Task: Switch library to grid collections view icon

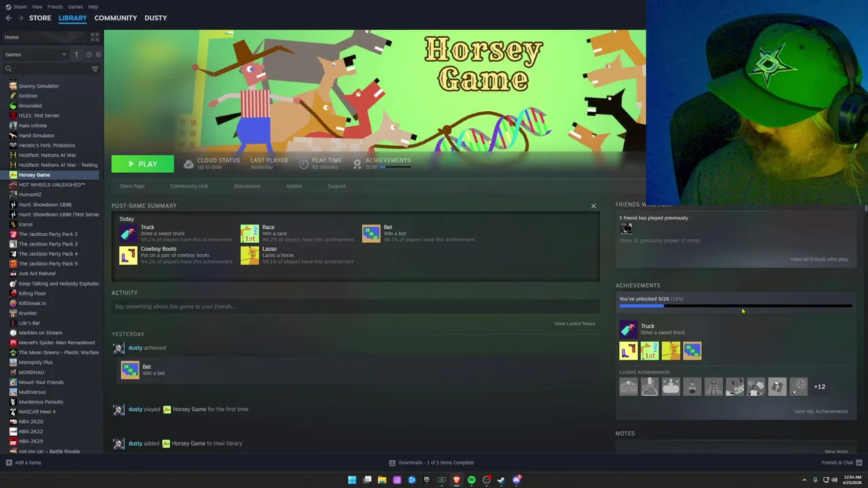Action: 95,37
